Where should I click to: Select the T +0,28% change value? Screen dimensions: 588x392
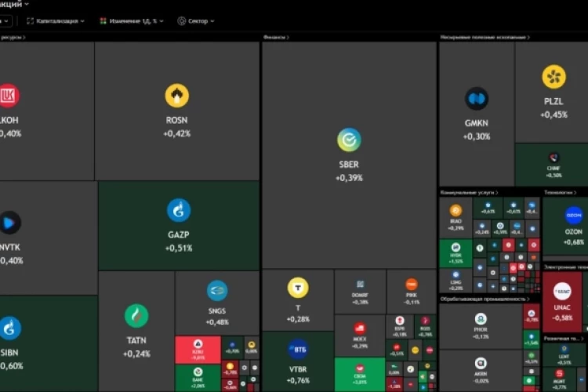click(x=298, y=319)
